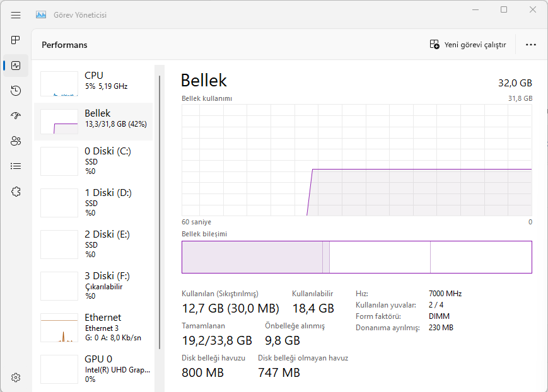
Task: Select the Bellek memory item
Action: click(93, 121)
